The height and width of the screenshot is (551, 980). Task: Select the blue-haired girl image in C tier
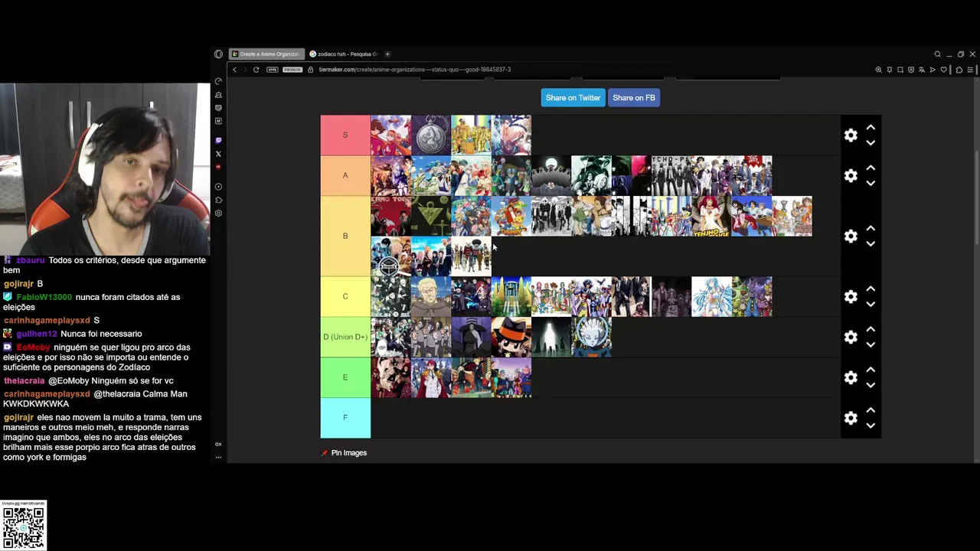[711, 297]
